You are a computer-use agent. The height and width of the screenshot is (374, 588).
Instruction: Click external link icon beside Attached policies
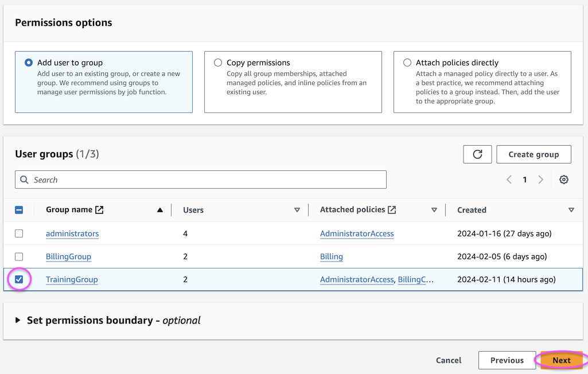pyautogui.click(x=392, y=210)
